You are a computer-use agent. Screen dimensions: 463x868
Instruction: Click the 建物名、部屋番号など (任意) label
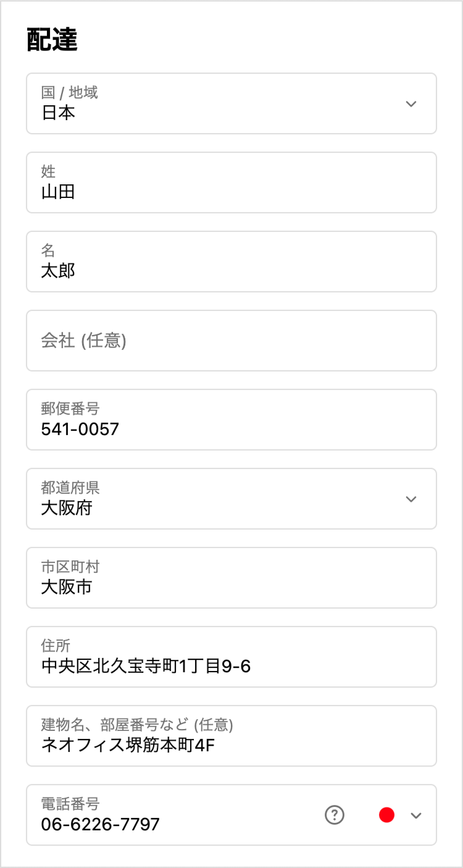point(137,725)
